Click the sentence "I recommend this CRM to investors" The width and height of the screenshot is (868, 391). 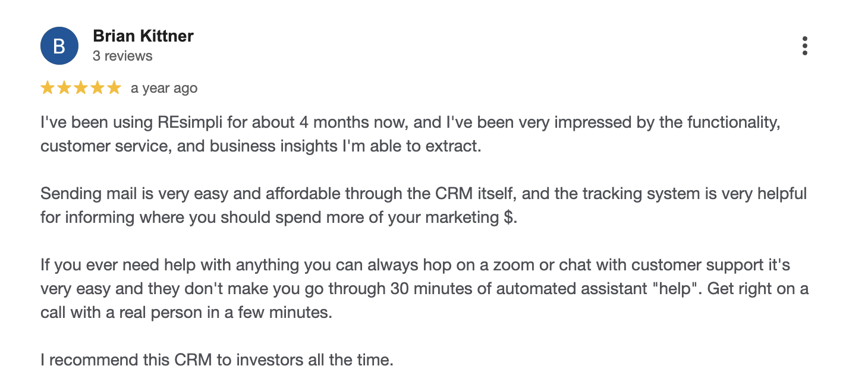(x=217, y=360)
